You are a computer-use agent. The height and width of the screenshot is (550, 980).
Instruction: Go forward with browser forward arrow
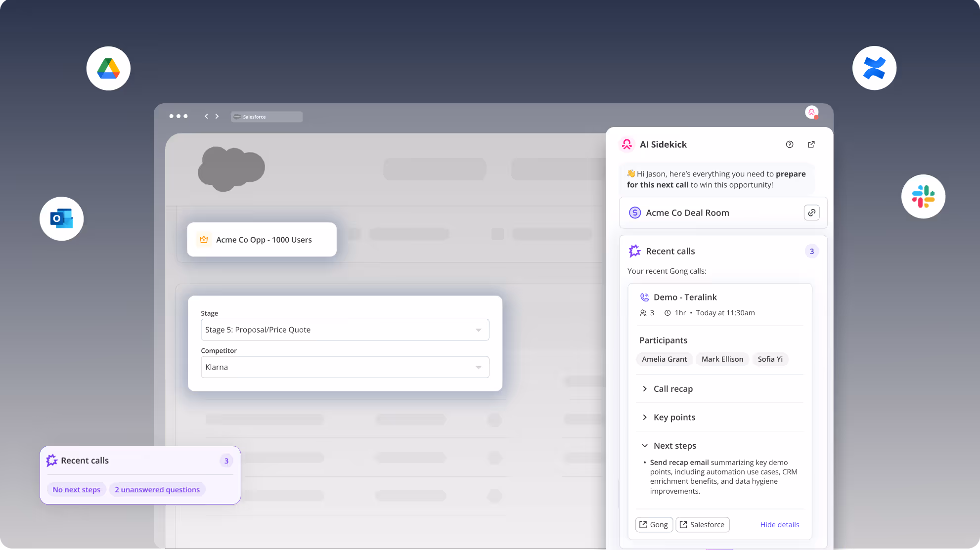click(217, 116)
